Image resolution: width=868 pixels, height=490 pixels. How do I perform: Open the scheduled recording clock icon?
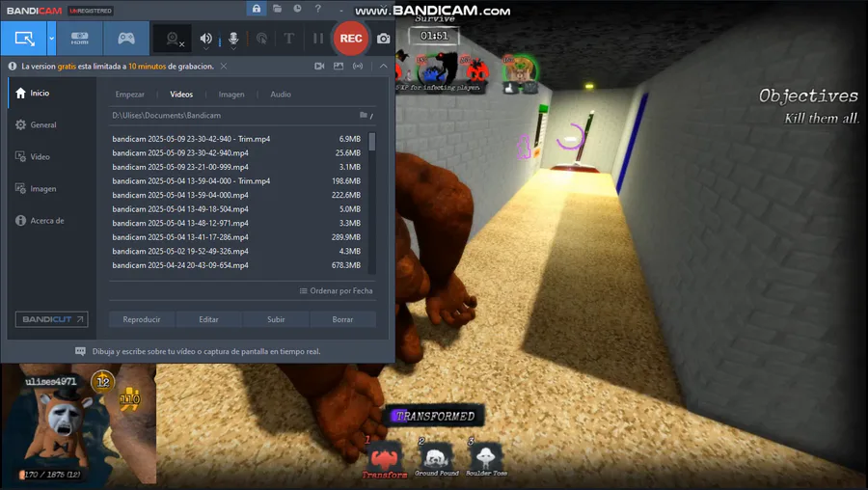(x=297, y=9)
